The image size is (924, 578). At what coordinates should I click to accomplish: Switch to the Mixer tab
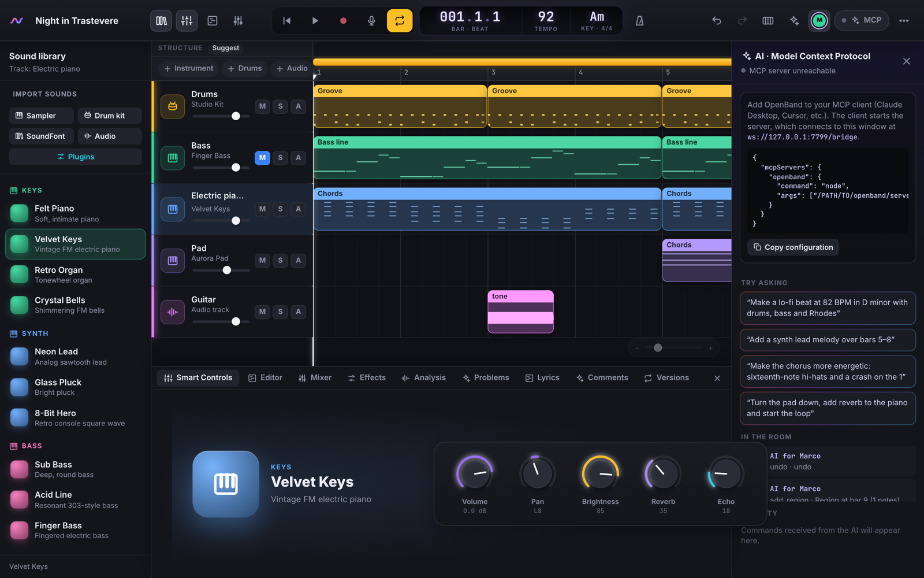click(315, 378)
